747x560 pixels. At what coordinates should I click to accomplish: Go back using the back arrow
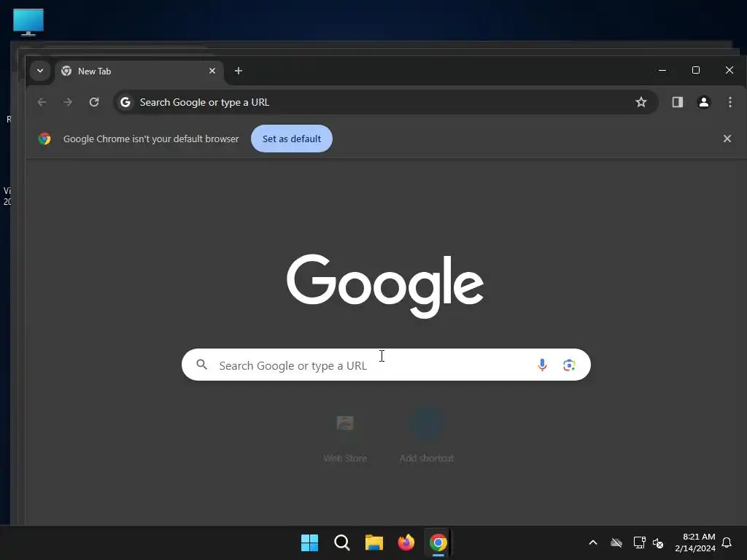tap(42, 102)
